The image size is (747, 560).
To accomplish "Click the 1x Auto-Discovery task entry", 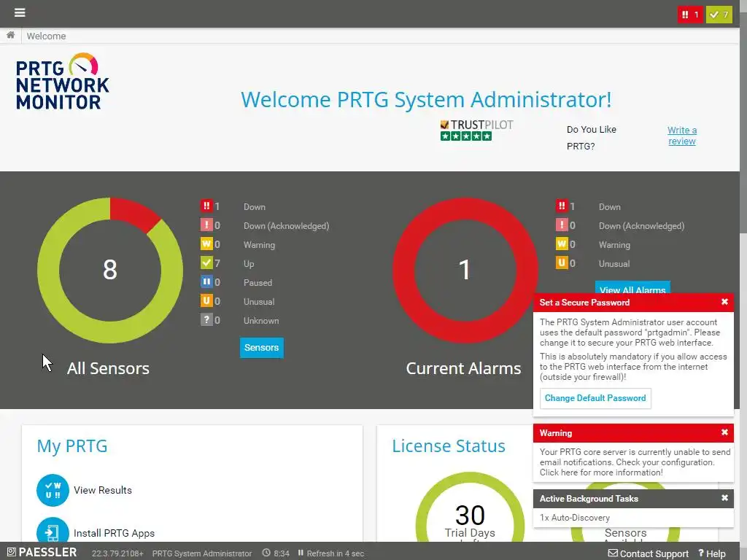I will coord(575,518).
